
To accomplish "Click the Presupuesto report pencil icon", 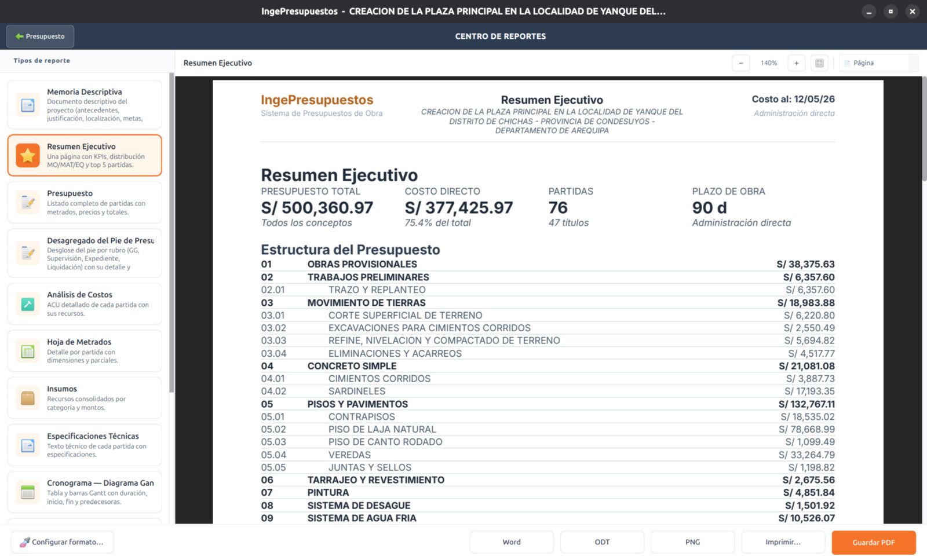I will click(x=28, y=202).
